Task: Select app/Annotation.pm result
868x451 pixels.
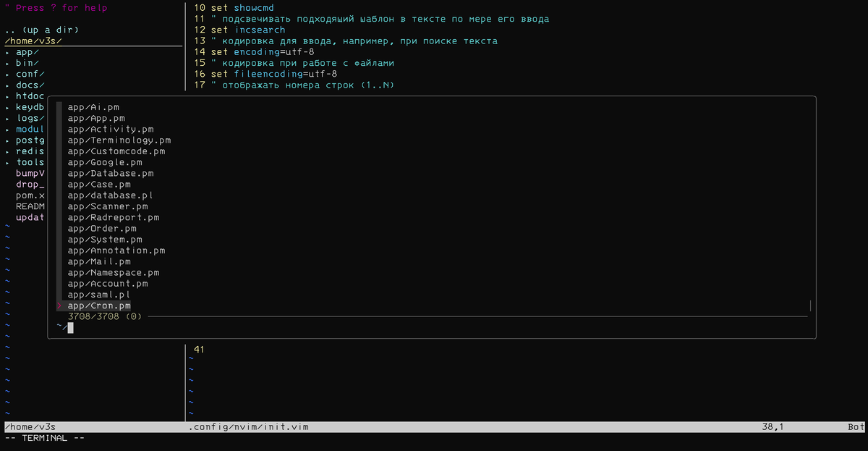Action: click(x=116, y=250)
